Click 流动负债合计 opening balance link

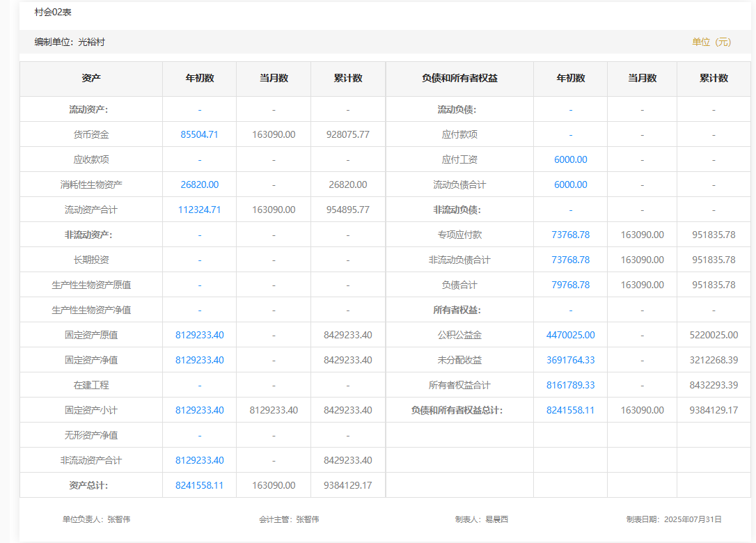point(570,184)
